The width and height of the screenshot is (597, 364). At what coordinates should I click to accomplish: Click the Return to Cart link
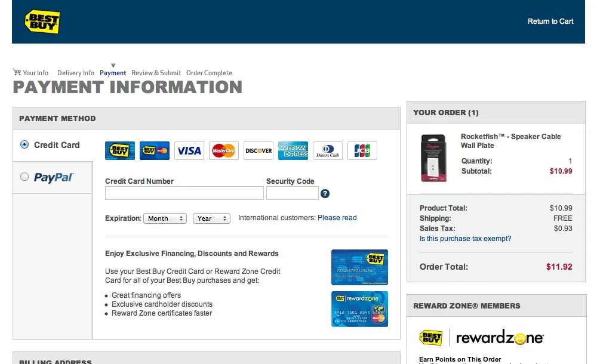point(550,21)
